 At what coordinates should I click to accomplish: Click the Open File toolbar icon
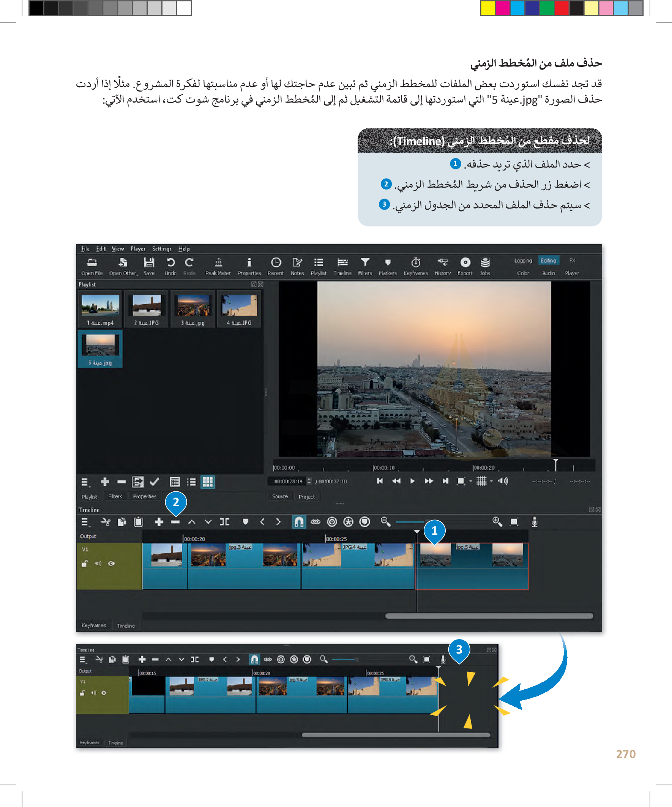tap(92, 266)
